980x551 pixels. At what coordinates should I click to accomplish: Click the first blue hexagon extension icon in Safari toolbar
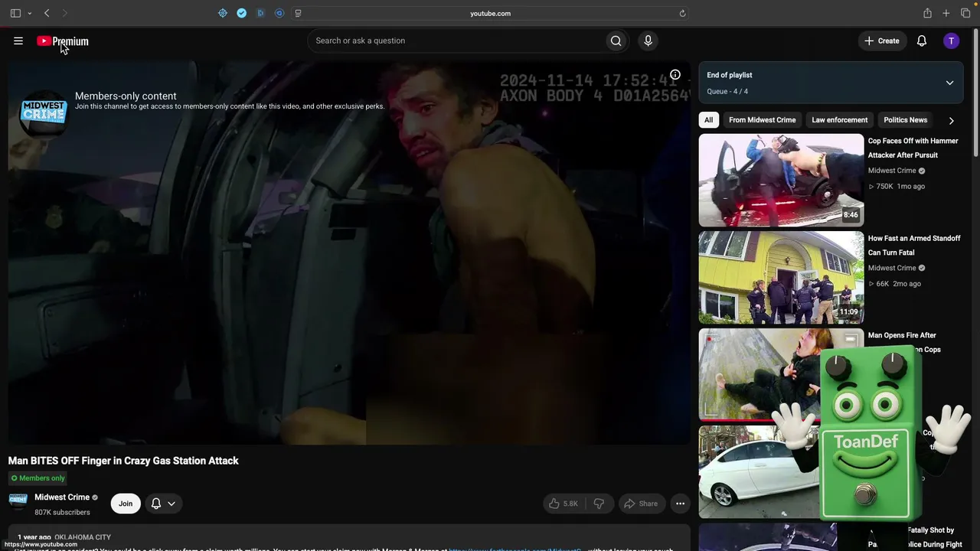(223, 13)
